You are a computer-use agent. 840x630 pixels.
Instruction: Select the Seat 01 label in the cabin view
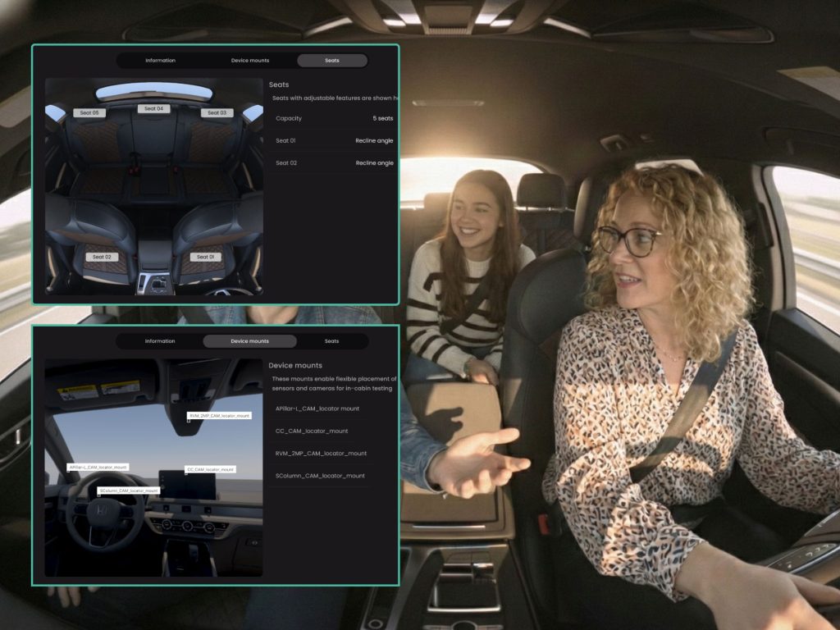point(205,257)
